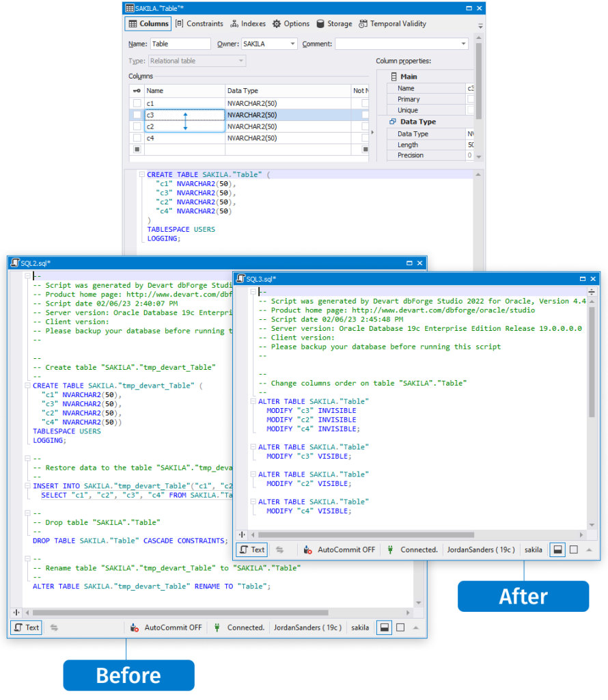Screen dimensions: 608x700
Task: Collapse the Main properties group
Action: click(394, 77)
